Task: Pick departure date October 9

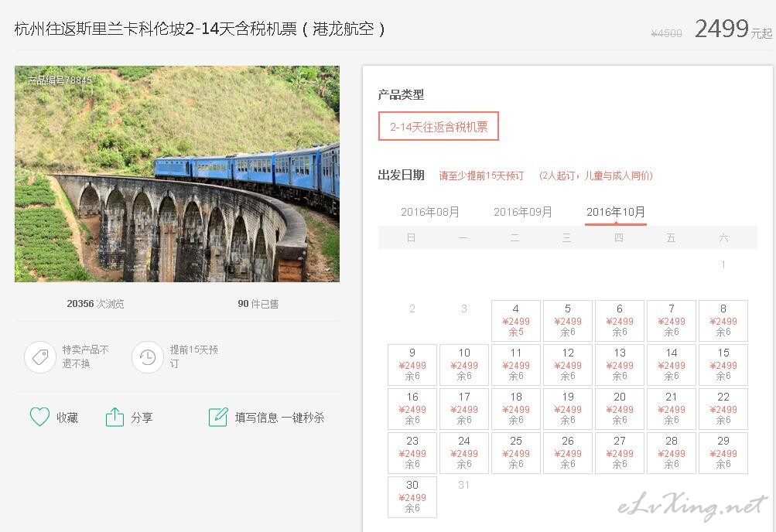Action: [x=412, y=364]
